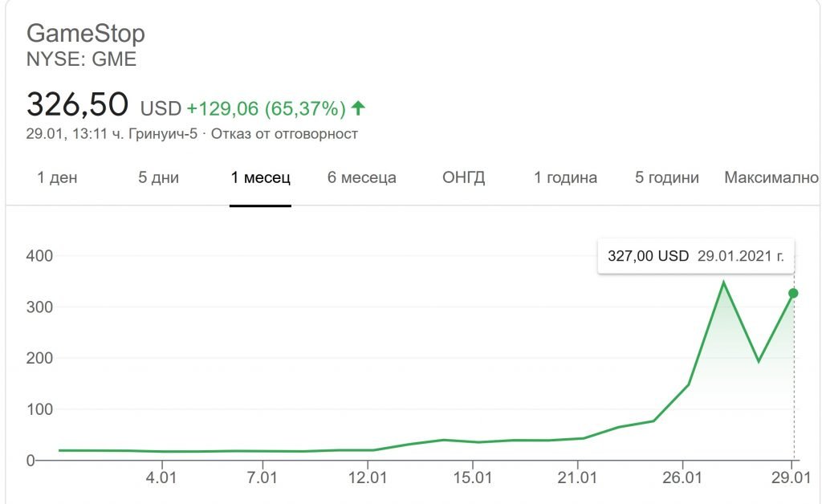This screenshot has height=504, width=822.
Task: Click the "0" y-axis label
Action: pos(31,461)
